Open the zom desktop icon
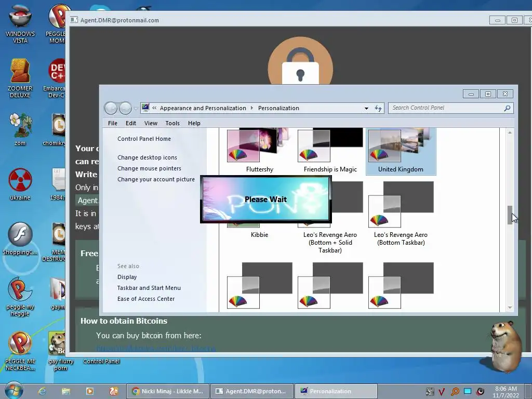 click(20, 129)
